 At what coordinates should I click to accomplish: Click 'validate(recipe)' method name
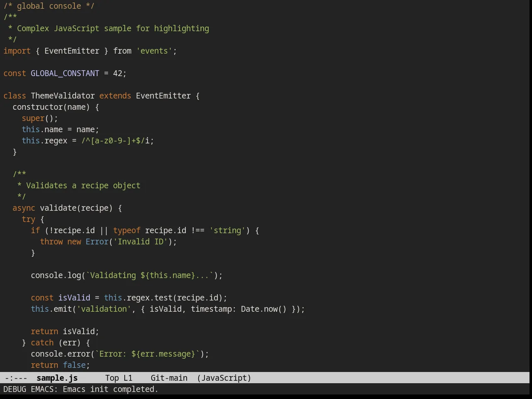tap(76, 208)
